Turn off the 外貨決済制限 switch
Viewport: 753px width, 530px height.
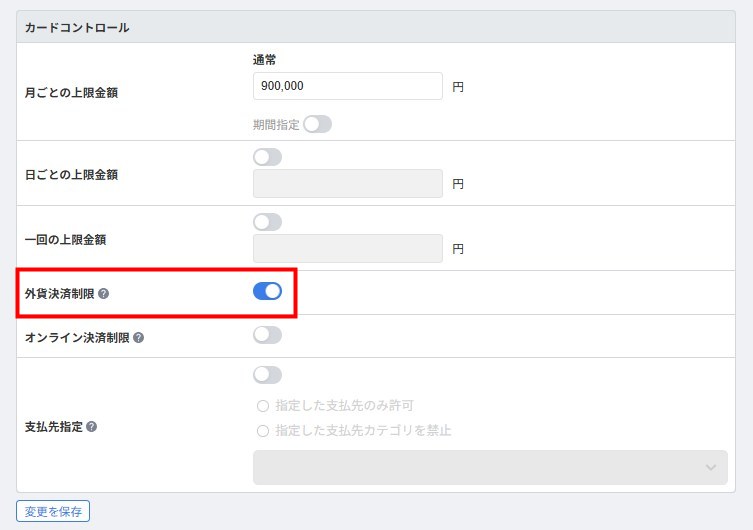267,291
